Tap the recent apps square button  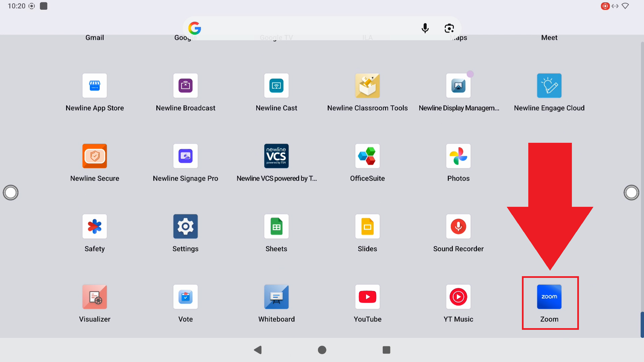click(386, 350)
